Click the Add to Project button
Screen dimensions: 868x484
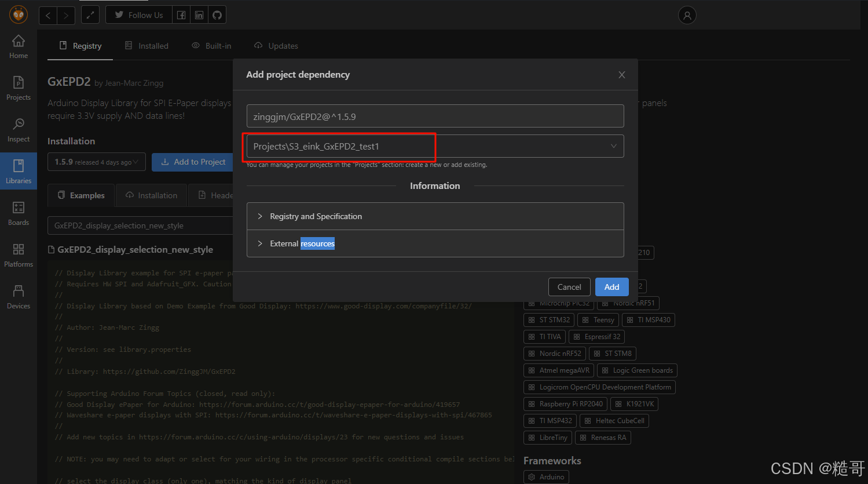click(193, 162)
